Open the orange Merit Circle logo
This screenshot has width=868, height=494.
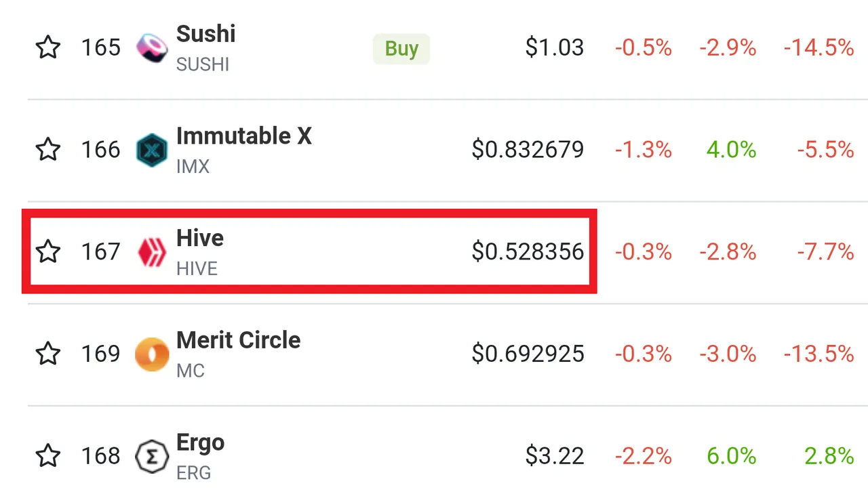pos(152,354)
